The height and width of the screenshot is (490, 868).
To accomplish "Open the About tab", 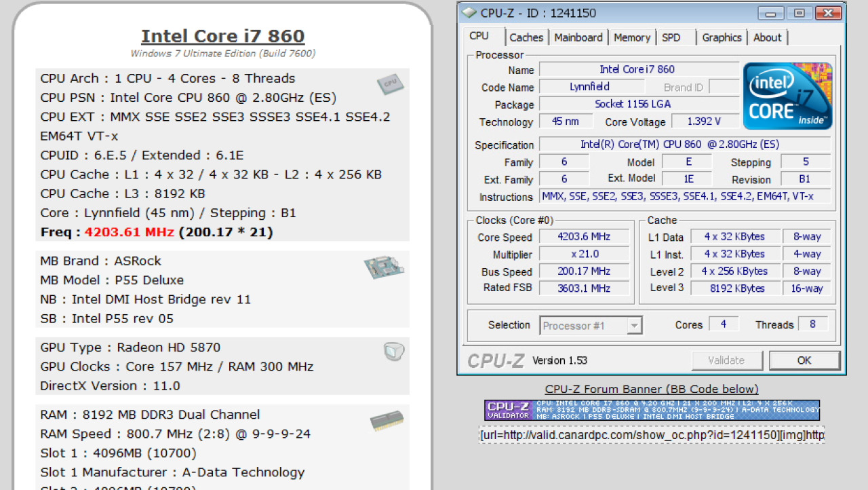I will (x=768, y=37).
